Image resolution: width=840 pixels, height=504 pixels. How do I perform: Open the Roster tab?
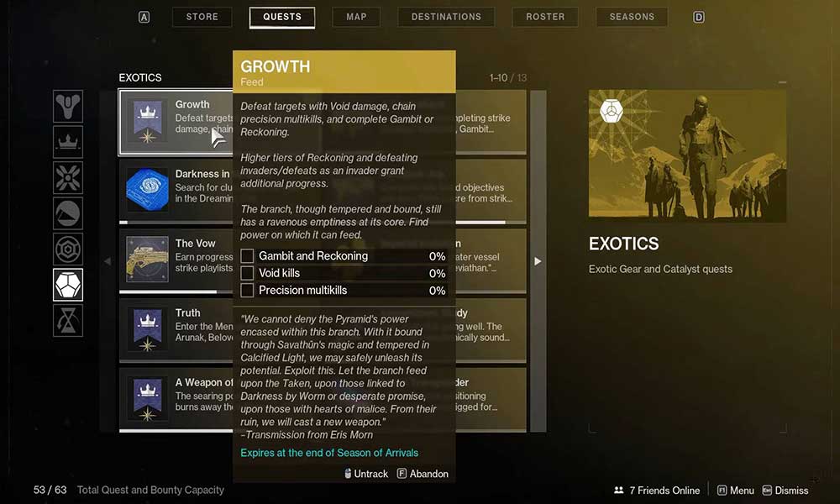(x=545, y=17)
